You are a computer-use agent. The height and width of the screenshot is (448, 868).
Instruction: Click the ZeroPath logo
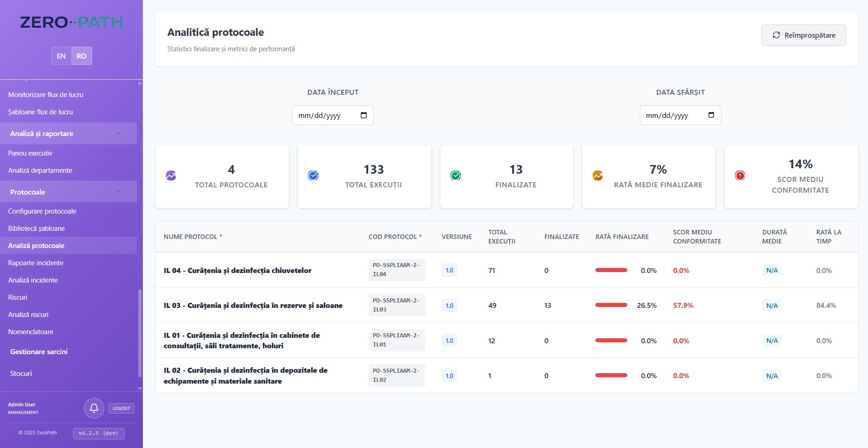[71, 22]
